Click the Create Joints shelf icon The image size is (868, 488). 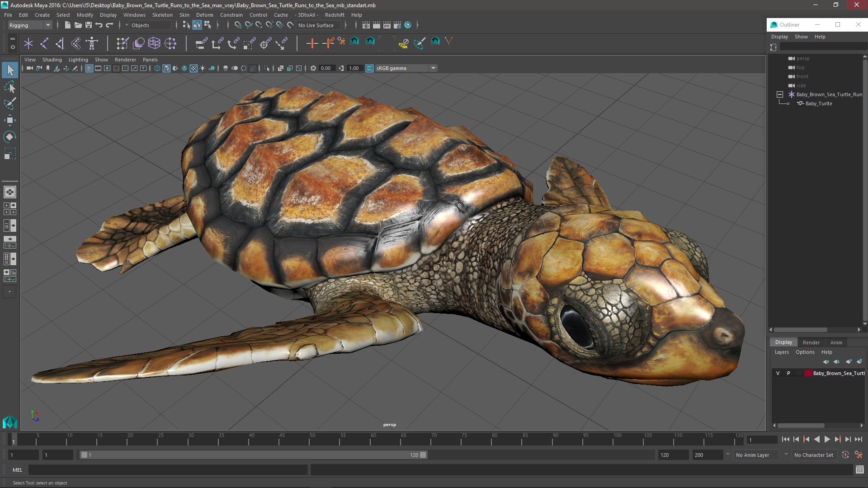pos(44,43)
